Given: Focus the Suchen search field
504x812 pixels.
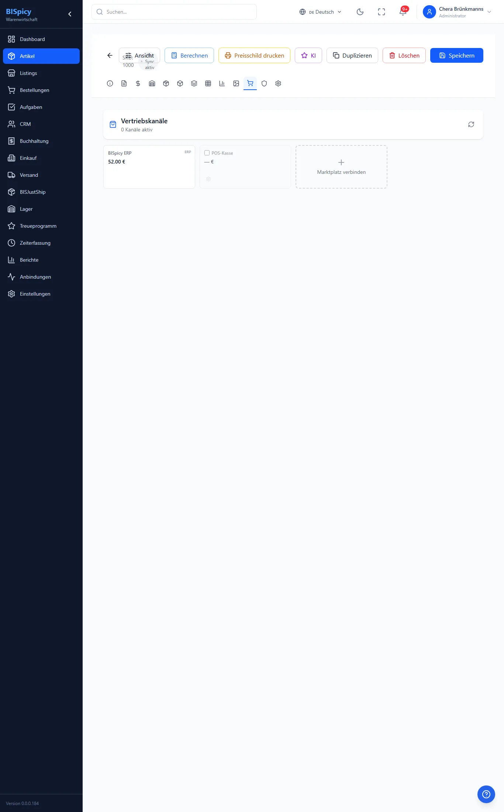Looking at the screenshot, I should pyautogui.click(x=174, y=12).
